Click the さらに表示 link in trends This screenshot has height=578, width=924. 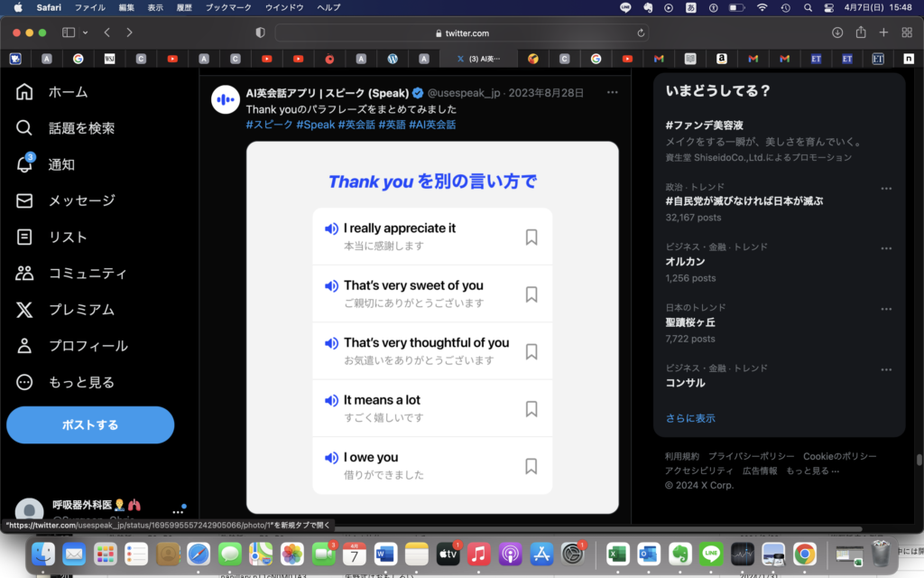click(x=690, y=418)
